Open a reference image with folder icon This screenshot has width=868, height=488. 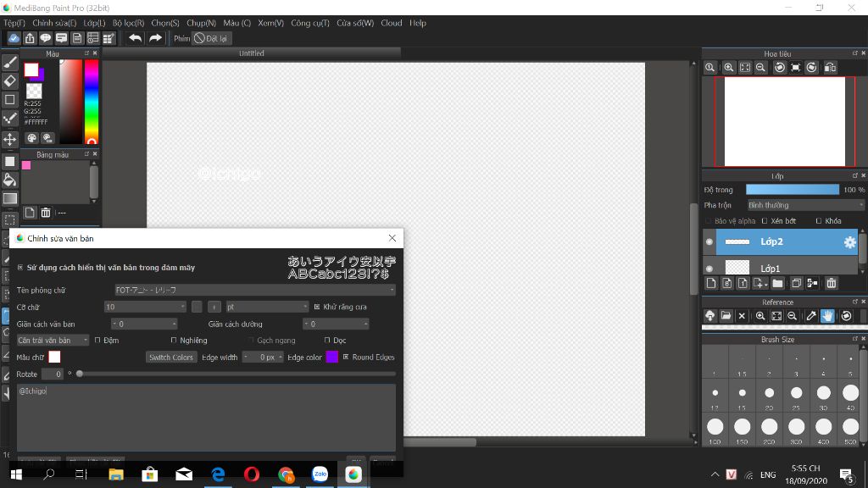point(726,316)
